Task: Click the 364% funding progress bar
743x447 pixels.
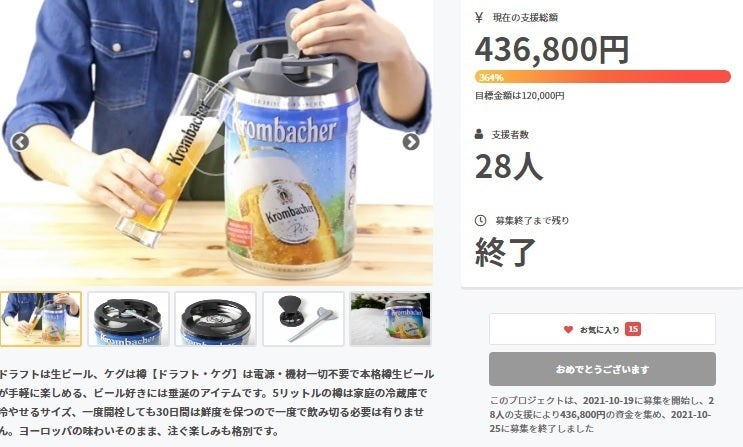Action: coord(603,77)
